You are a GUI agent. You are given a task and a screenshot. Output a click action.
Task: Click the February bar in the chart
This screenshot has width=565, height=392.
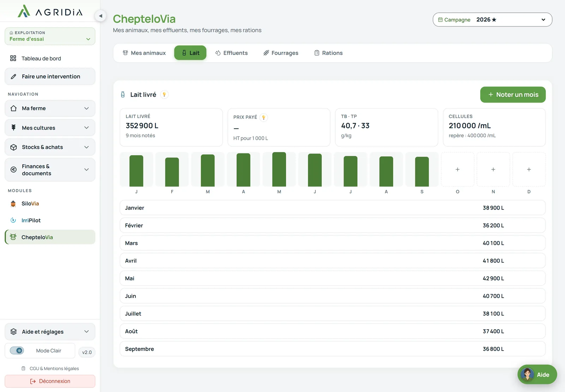(172, 172)
